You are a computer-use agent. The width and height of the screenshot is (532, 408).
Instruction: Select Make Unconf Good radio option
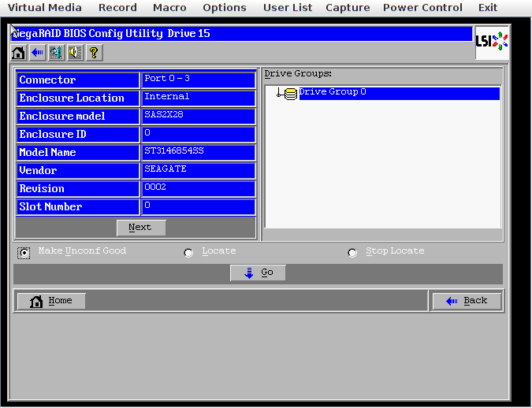click(x=24, y=253)
